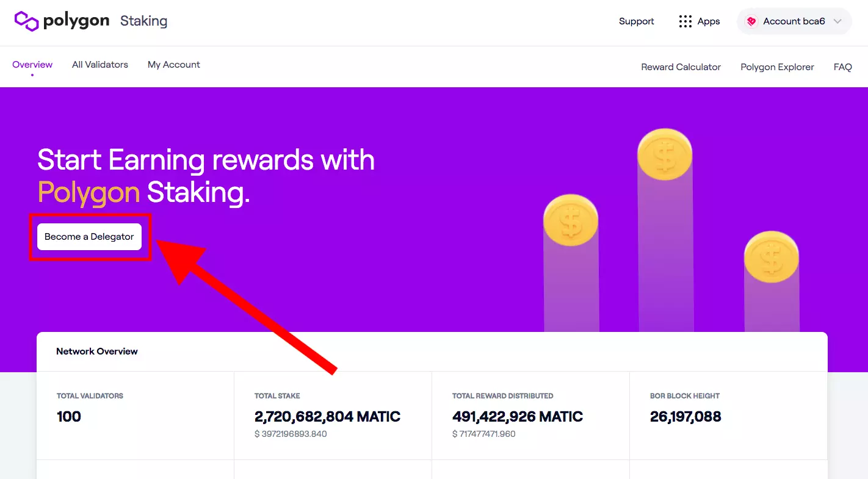Image resolution: width=868 pixels, height=479 pixels.
Task: Open the Reward Calculator
Action: click(x=681, y=67)
